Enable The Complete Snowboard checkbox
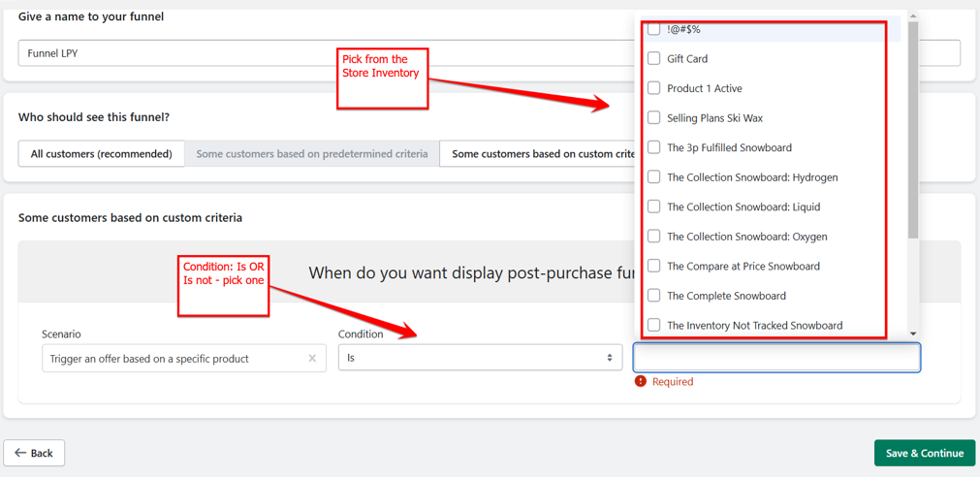Image resolution: width=980 pixels, height=477 pixels. click(x=654, y=296)
